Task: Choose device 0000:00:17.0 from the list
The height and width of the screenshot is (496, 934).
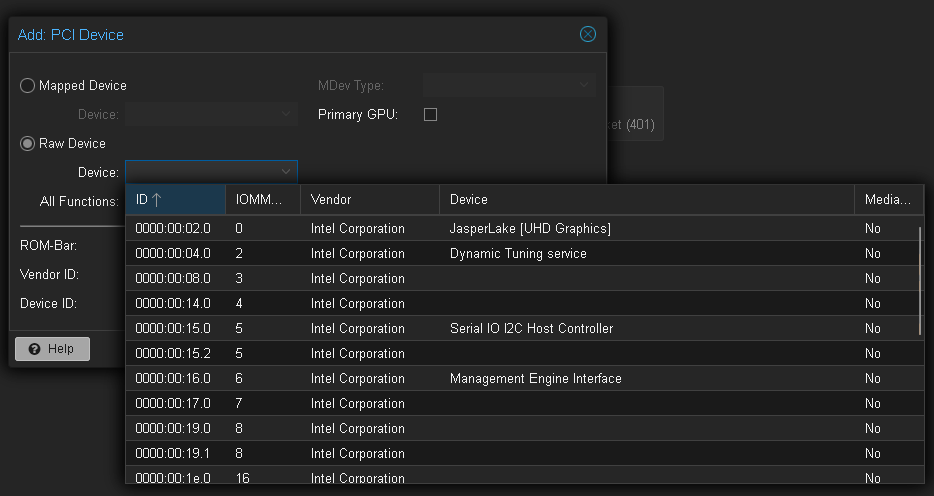Action: pos(173,404)
